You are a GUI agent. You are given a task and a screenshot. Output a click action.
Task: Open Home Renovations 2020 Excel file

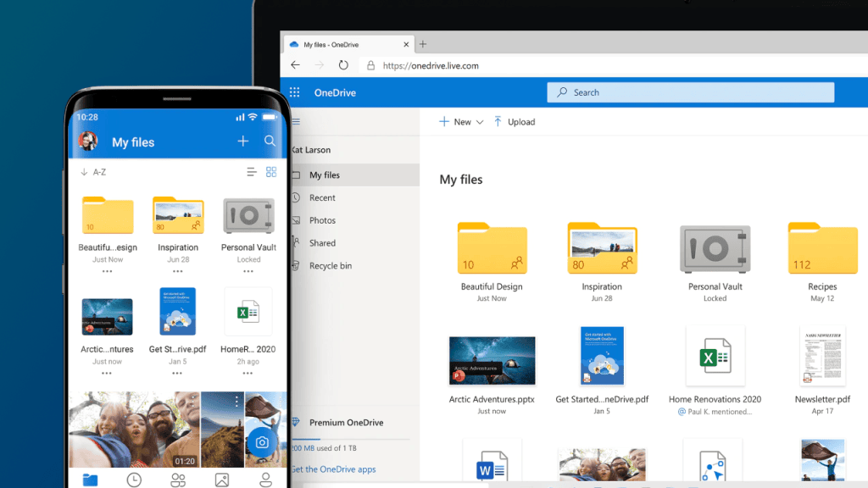tap(715, 356)
